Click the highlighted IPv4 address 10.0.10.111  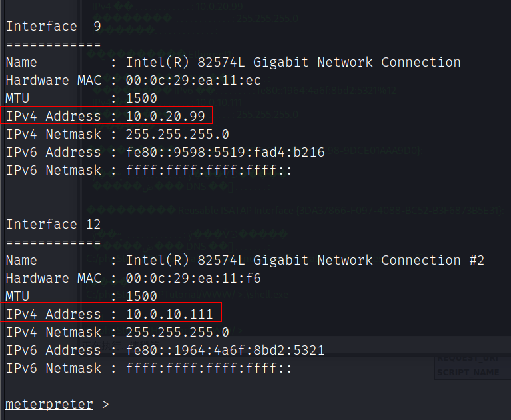pos(169,314)
